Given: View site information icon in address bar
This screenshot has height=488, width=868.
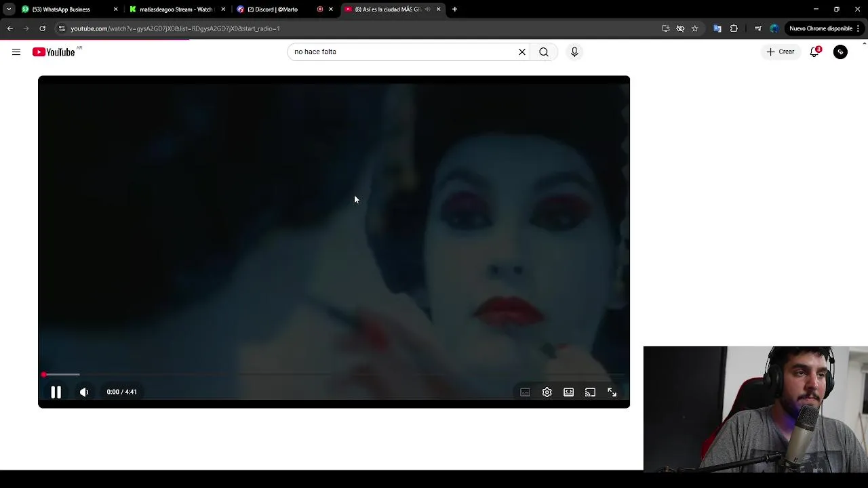Looking at the screenshot, I should [x=62, y=28].
